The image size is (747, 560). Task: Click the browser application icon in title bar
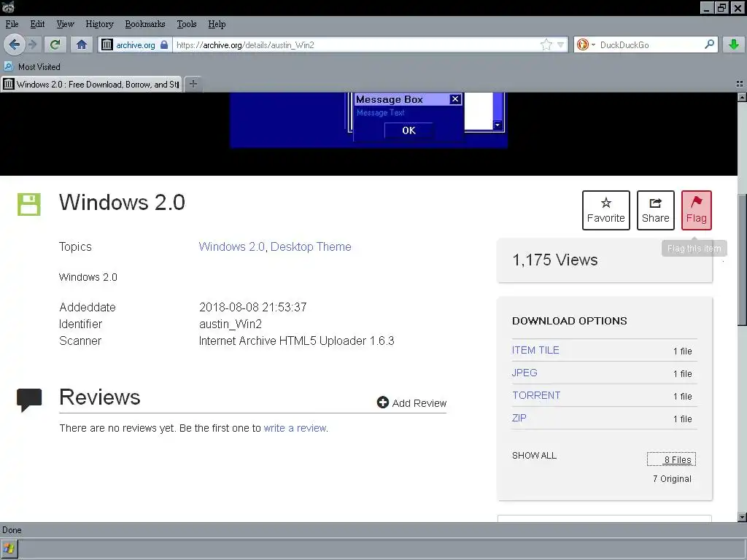(8, 7)
